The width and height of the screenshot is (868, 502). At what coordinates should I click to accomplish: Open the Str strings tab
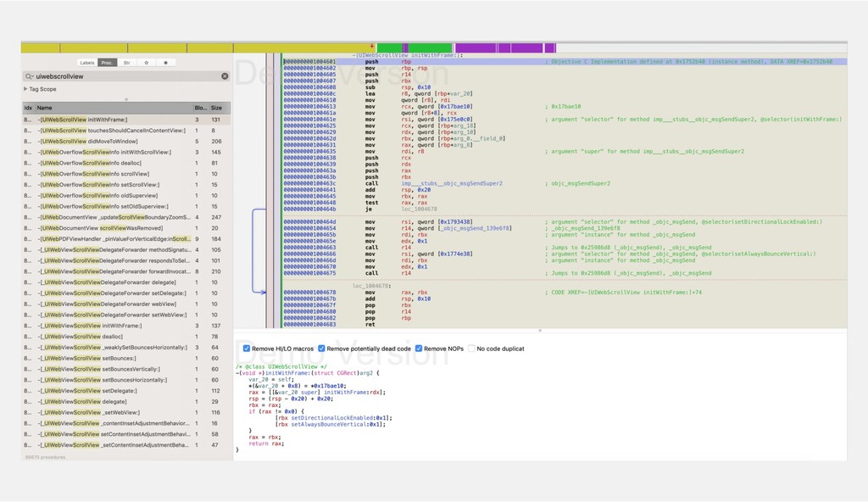coord(127,63)
